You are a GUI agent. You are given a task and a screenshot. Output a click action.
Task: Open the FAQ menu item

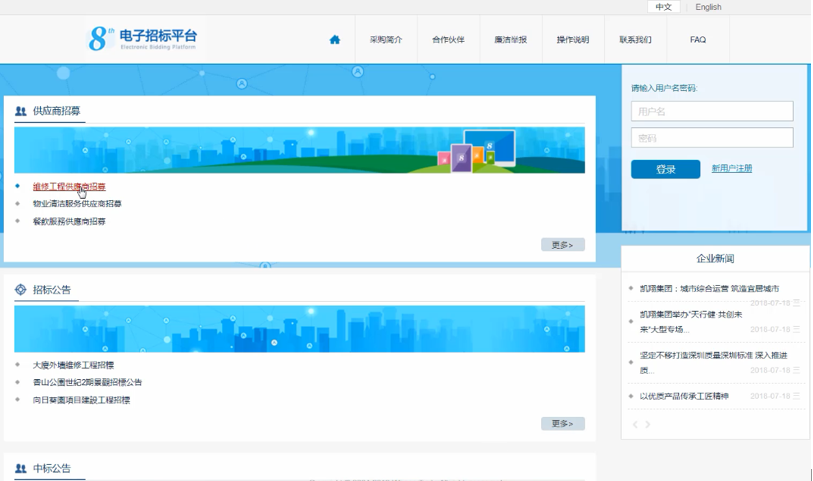(x=698, y=40)
